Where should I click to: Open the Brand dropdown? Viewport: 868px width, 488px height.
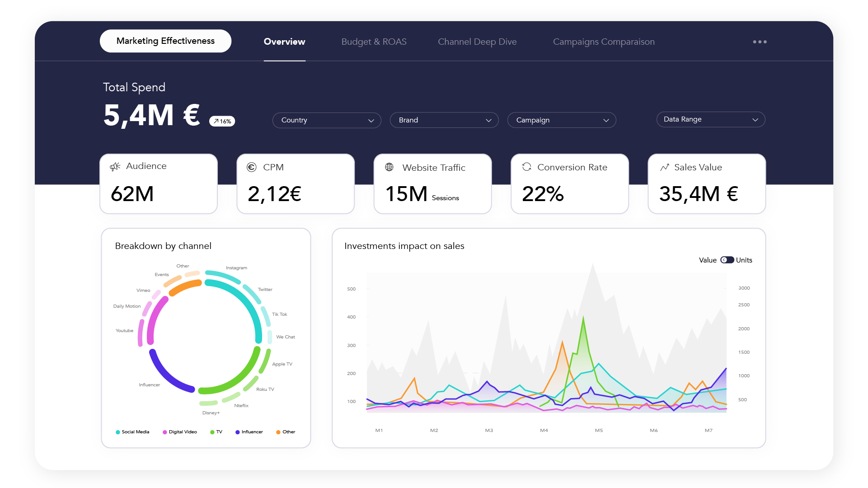(x=444, y=120)
